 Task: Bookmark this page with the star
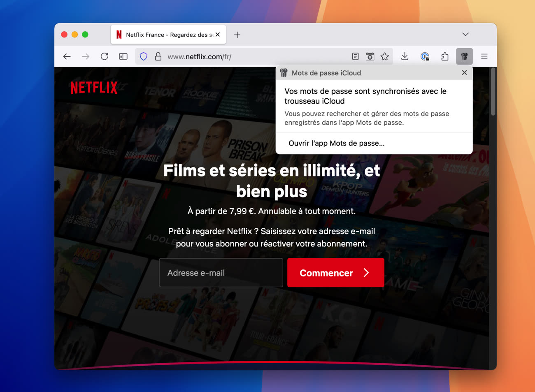(385, 57)
